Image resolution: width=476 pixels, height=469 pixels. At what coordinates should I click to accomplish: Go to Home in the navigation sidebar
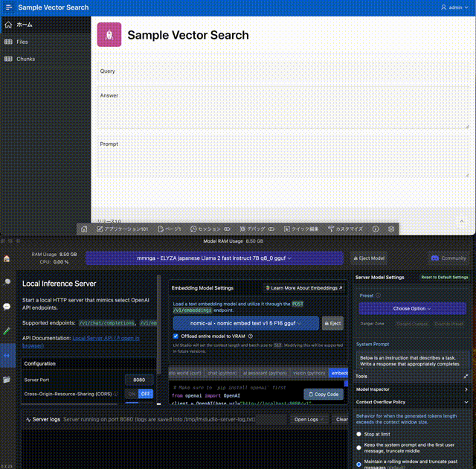click(45, 25)
